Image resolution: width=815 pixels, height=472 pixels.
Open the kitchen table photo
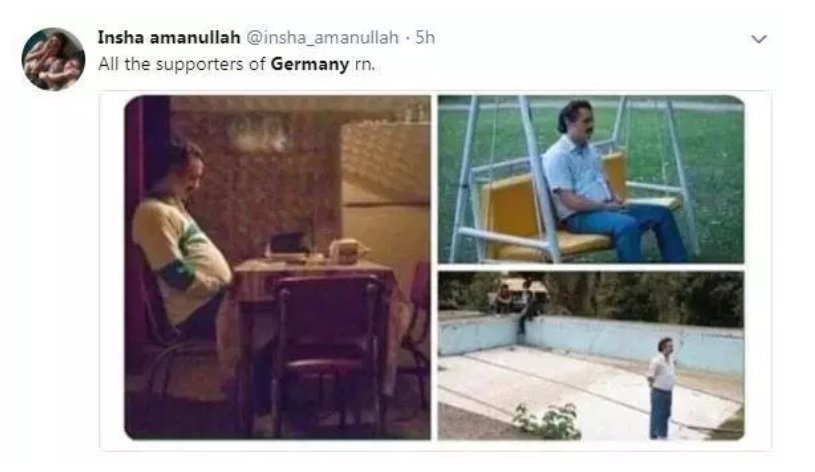click(278, 268)
